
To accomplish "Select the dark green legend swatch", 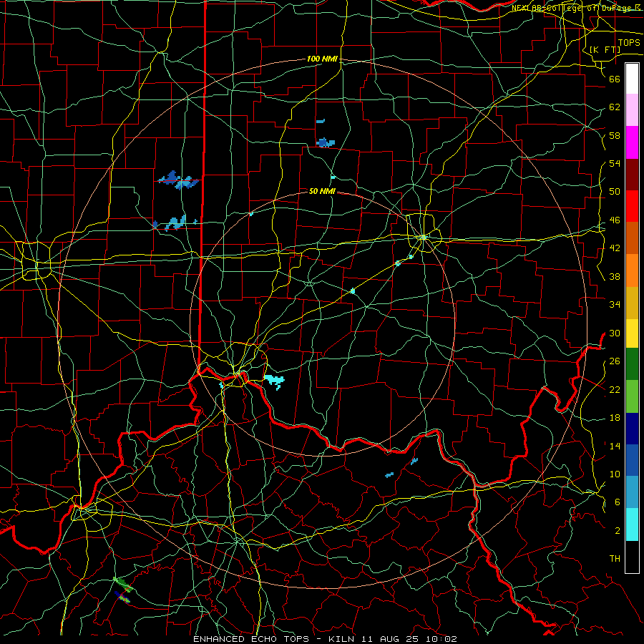I will 632,364.
